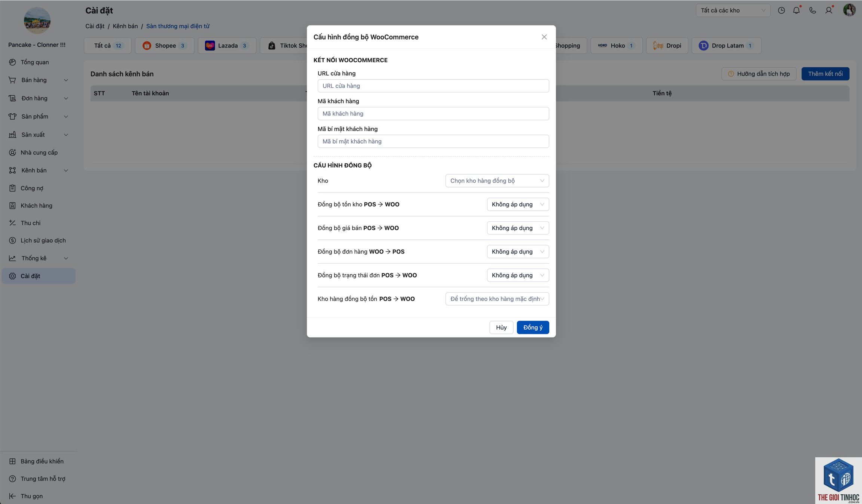Click the Nhà cung cấp supplier icon
Screen dimensions: 862x504
tap(12, 153)
